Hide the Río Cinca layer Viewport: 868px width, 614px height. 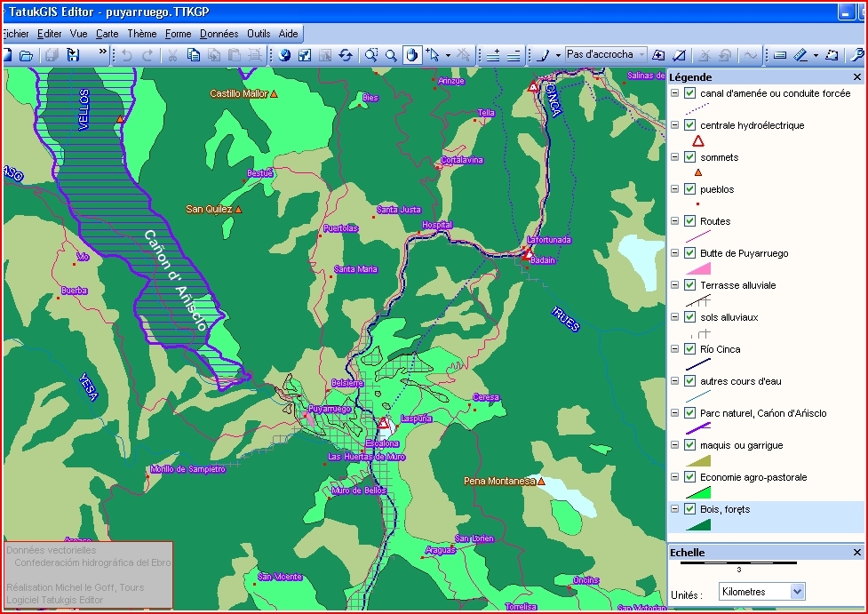689,349
